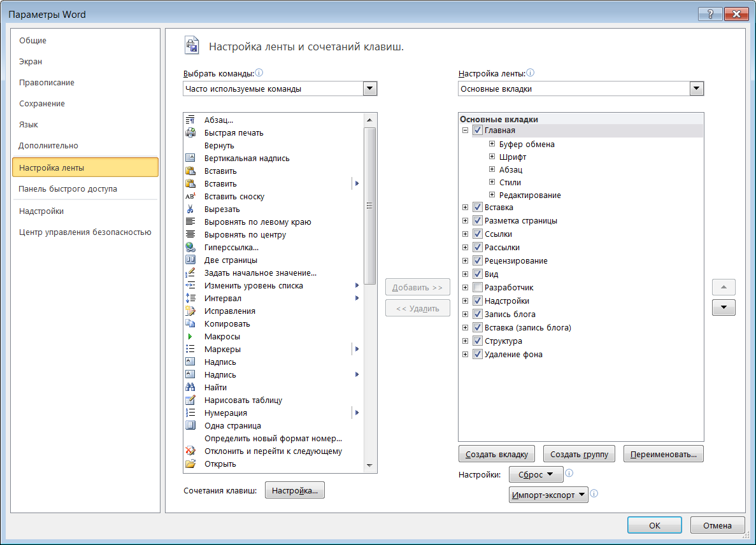Open Центр управления безопасностью category
Image resolution: width=756 pixels, height=545 pixels.
pos(85,232)
